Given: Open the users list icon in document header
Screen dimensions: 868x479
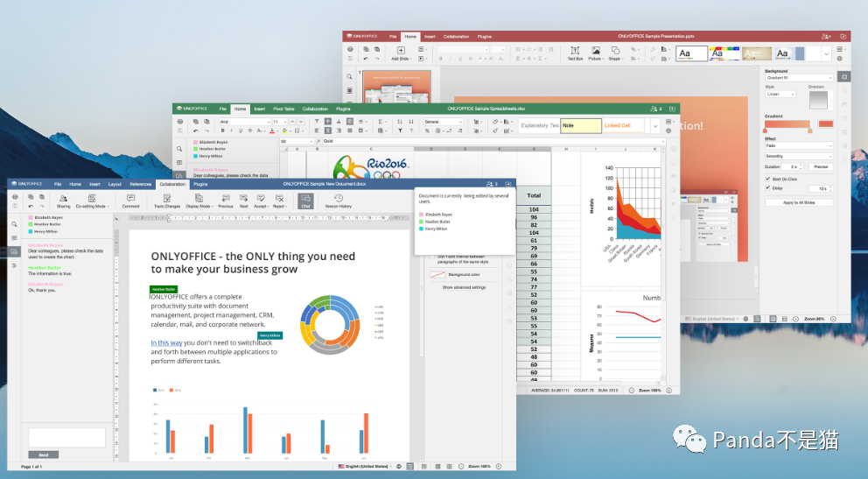Looking at the screenshot, I should pyautogui.click(x=492, y=184).
